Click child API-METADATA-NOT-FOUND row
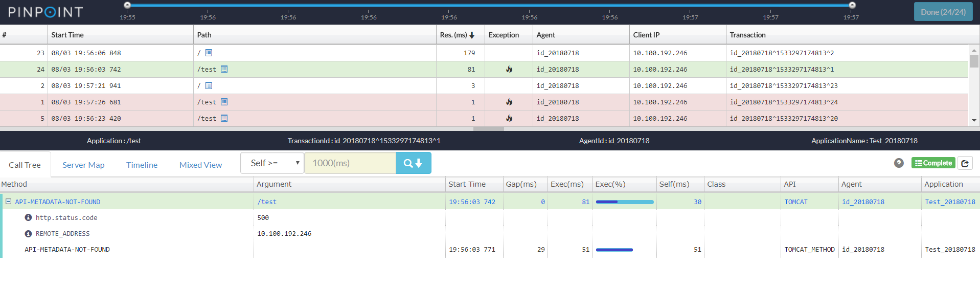Image resolution: width=980 pixels, height=288 pixels. click(67, 249)
